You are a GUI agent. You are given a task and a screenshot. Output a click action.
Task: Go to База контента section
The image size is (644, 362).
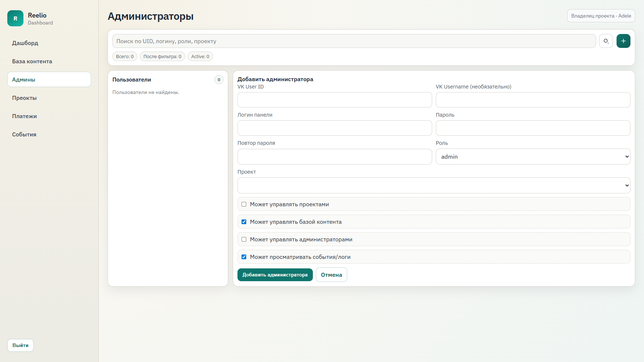click(x=32, y=61)
